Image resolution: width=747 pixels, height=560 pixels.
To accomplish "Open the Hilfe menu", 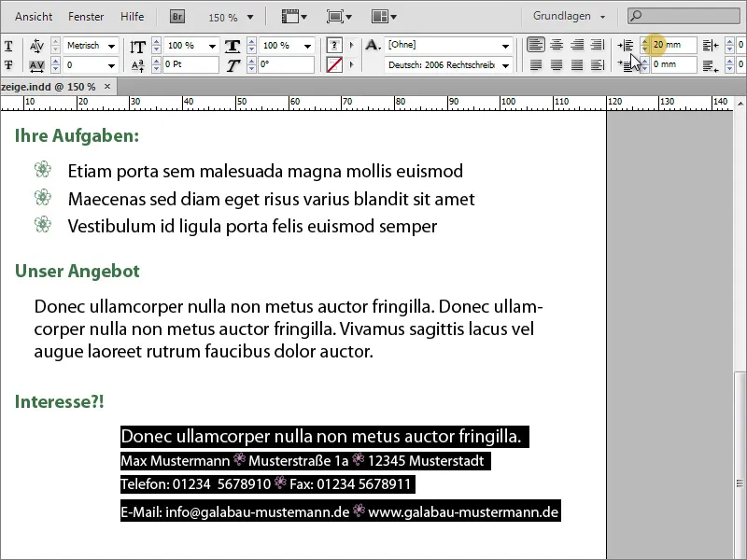I will (132, 17).
